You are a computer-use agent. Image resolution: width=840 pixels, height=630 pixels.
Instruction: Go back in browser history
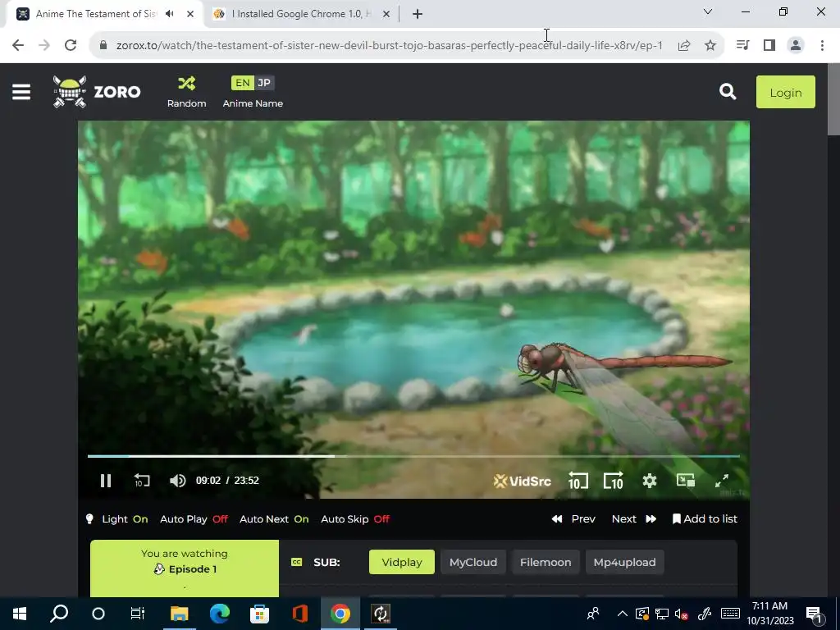coord(18,46)
